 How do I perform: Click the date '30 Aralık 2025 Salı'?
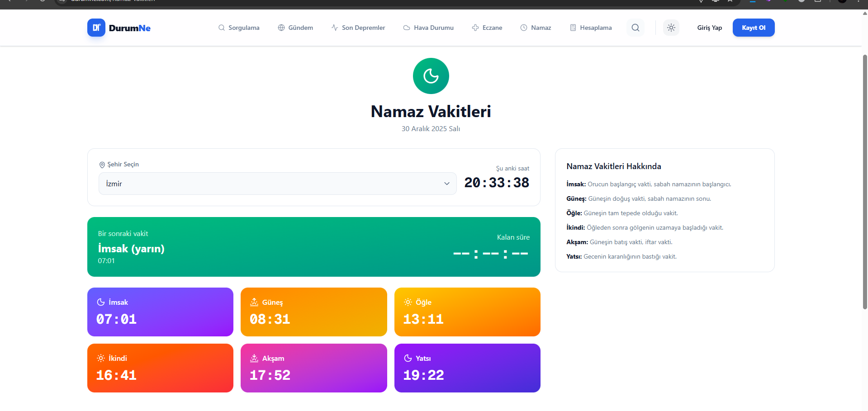(x=431, y=129)
